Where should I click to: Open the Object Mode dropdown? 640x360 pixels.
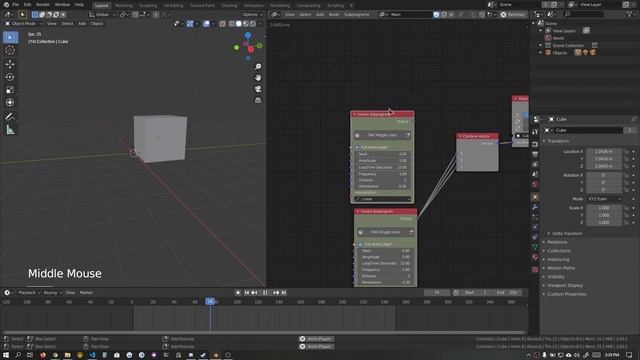click(x=24, y=24)
